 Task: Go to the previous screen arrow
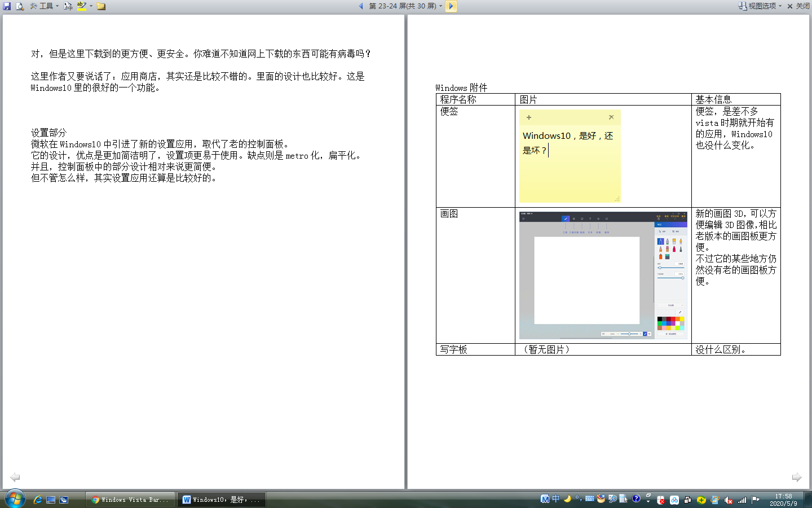click(361, 6)
